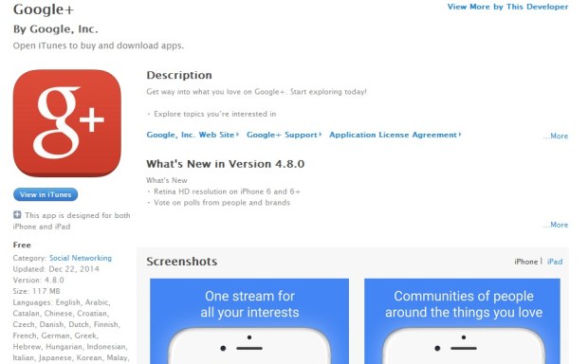Click 'Retina HD resolution on iPhone 6 and 6+' line
The image size is (588, 364).
[x=224, y=191]
